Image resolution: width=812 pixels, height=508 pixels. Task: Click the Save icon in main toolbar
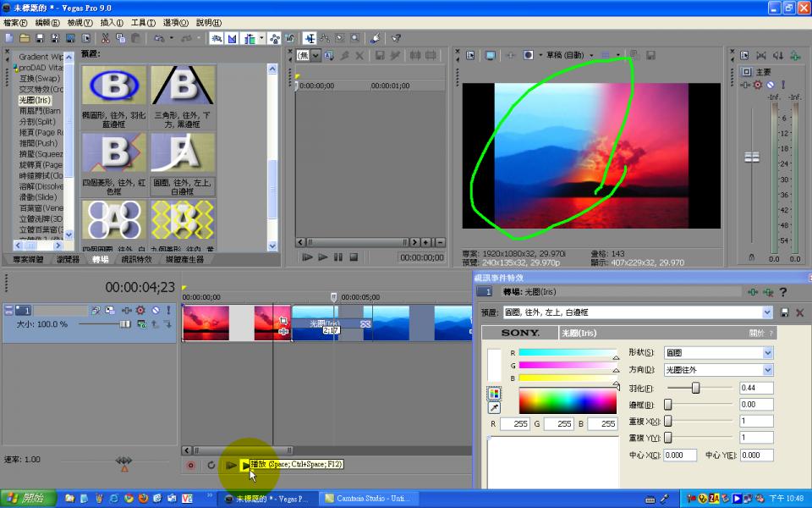tap(40, 38)
